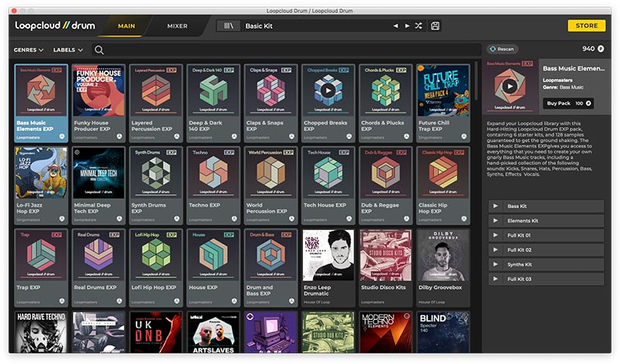Play the Full Kit 03 preview
This screenshot has width=620, height=364.
[x=495, y=279]
